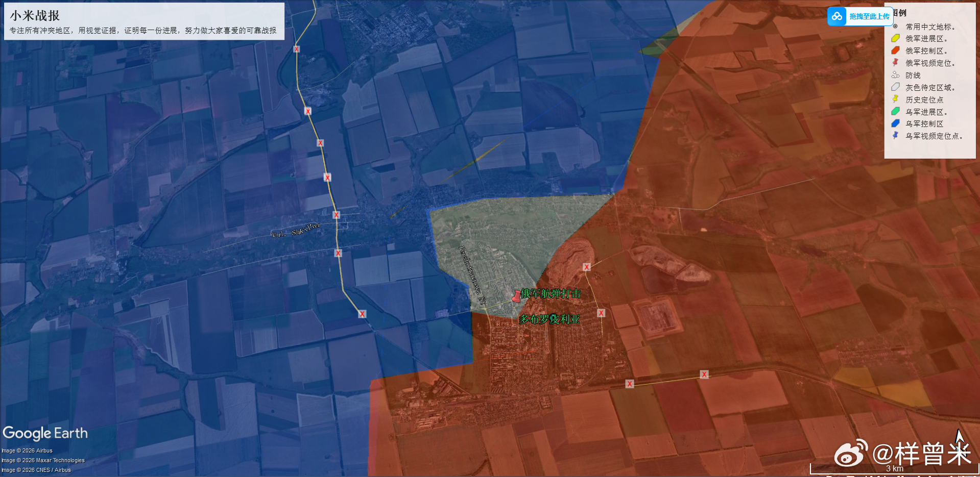Click the green polygon icon for 乌军进展区
The image size is (980, 477).
click(x=895, y=111)
